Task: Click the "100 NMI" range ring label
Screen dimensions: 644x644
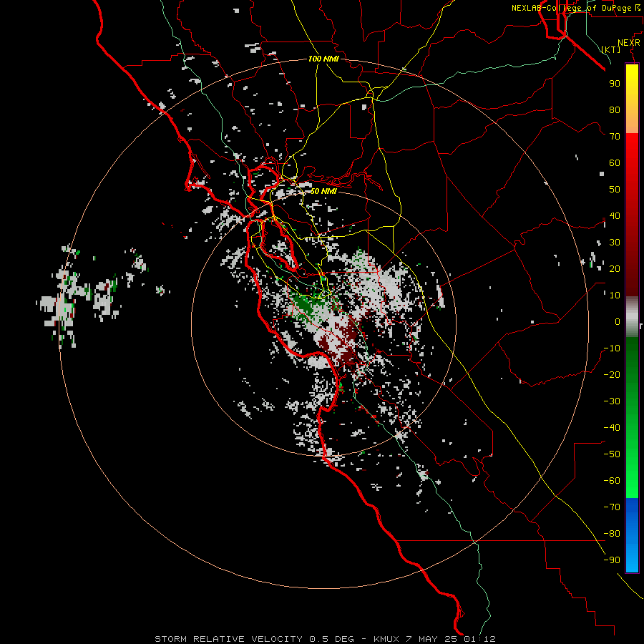Action: tap(323, 59)
